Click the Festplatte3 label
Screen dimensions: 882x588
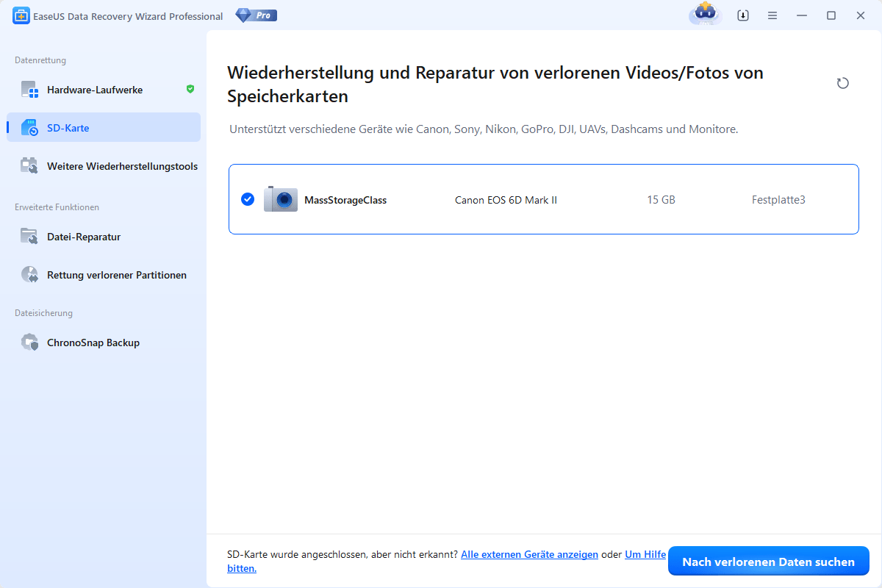778,200
